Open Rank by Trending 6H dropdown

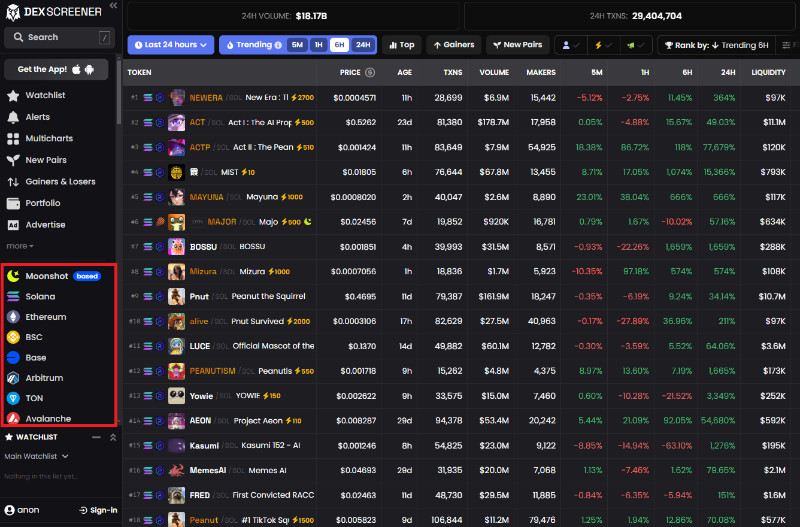click(x=716, y=45)
